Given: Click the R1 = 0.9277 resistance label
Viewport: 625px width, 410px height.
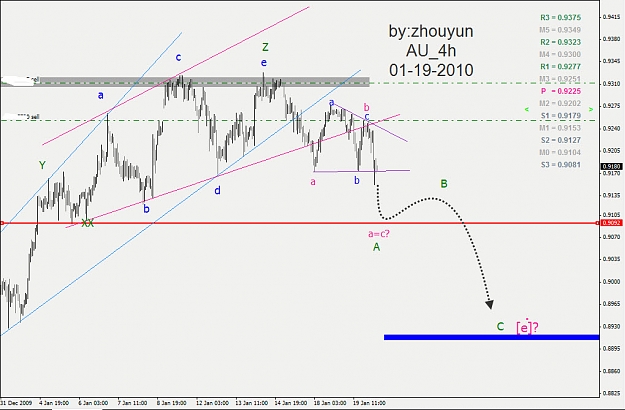Looking at the screenshot, I should click(x=560, y=67).
